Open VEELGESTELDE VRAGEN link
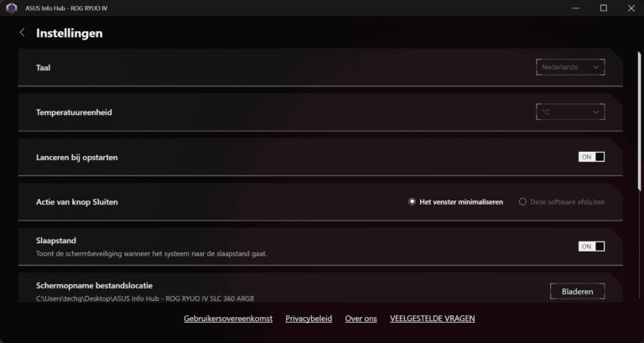Image resolution: width=644 pixels, height=343 pixels. (433, 319)
